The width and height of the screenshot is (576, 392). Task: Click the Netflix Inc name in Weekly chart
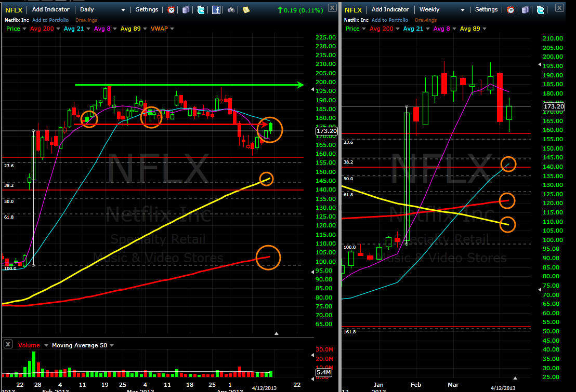[x=356, y=20]
